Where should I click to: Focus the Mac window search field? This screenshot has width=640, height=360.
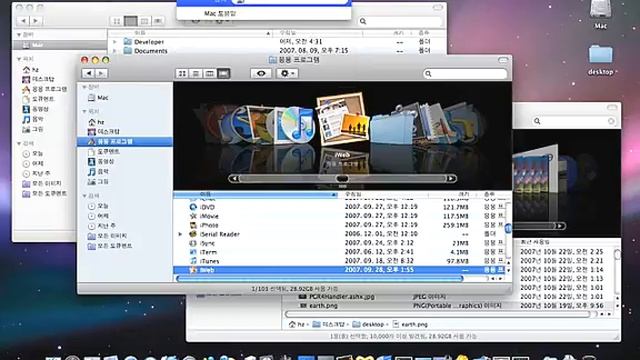(400, 21)
